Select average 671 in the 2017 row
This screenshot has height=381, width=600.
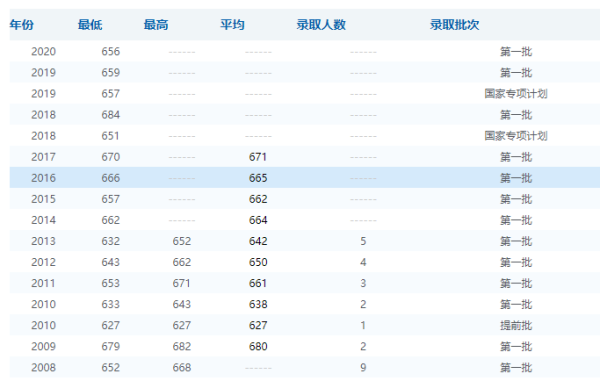coord(258,156)
